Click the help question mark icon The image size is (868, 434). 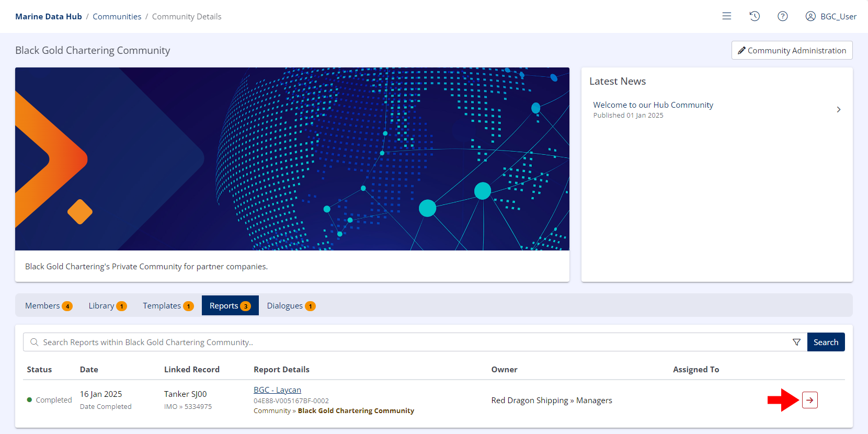pos(782,16)
